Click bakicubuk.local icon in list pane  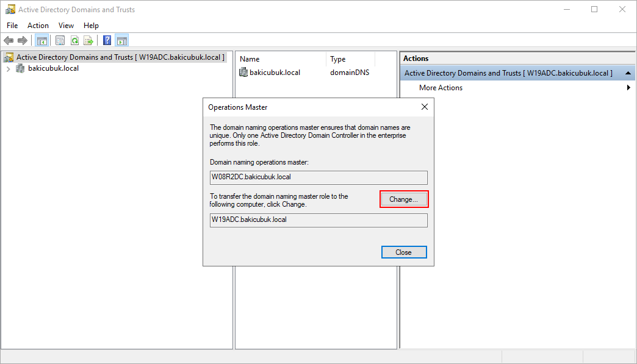(243, 72)
